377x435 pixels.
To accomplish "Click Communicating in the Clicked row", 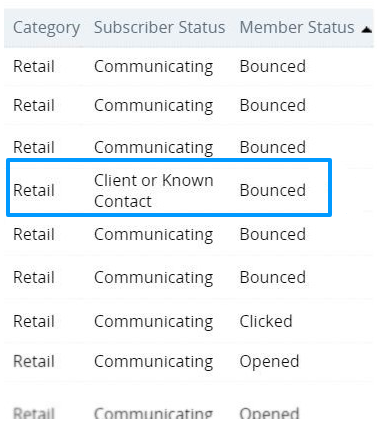I will click(153, 322).
